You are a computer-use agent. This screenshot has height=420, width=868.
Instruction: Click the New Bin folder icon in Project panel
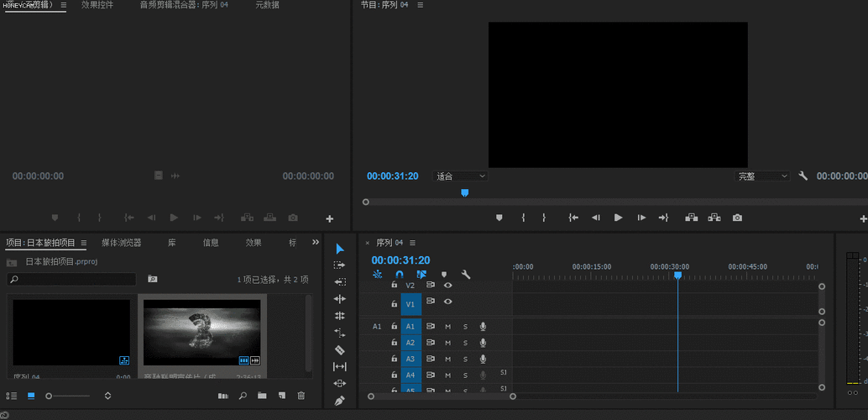click(262, 396)
